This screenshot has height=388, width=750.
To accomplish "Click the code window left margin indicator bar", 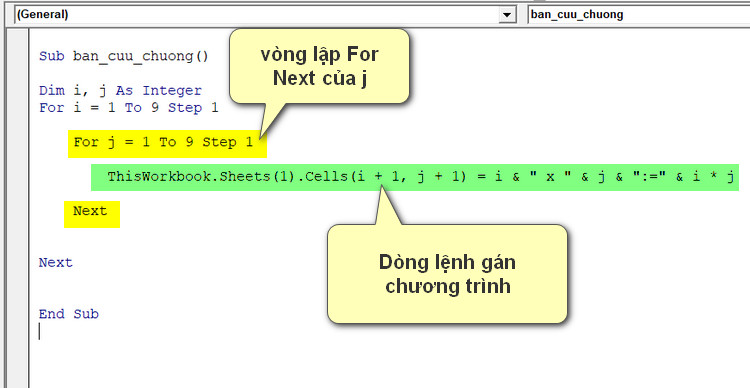I will pyautogui.click(x=18, y=208).
